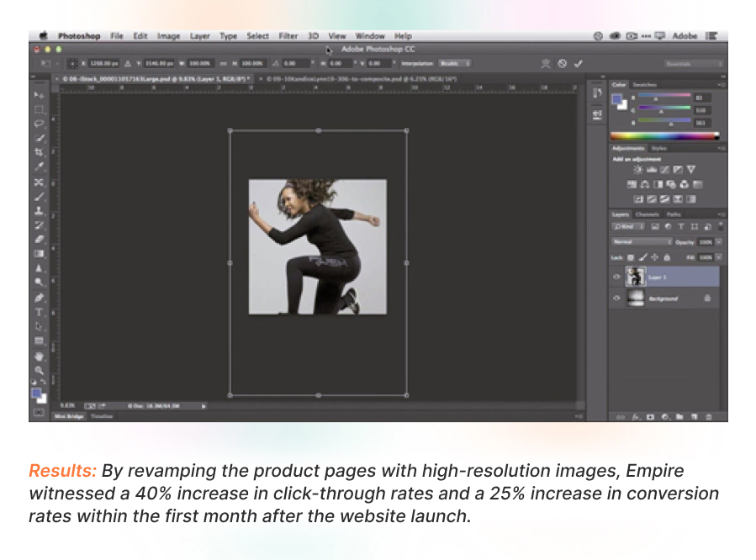Select the Zoom tool

click(38, 368)
